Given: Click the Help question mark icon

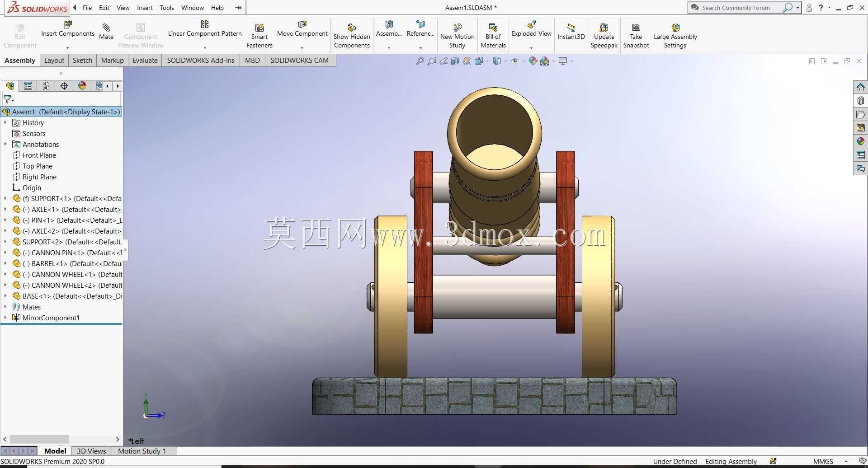Looking at the screenshot, I should click(x=821, y=8).
